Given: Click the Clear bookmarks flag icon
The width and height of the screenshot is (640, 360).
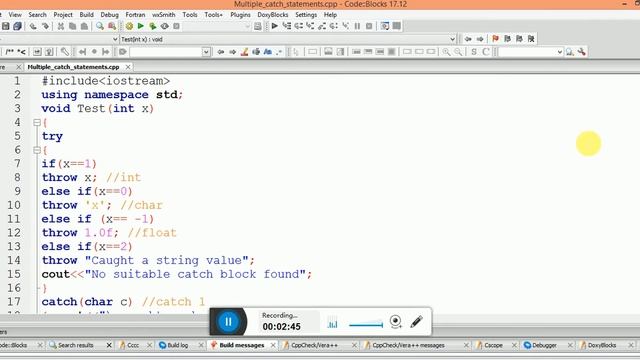Looking at the screenshot, I should 531,39.
